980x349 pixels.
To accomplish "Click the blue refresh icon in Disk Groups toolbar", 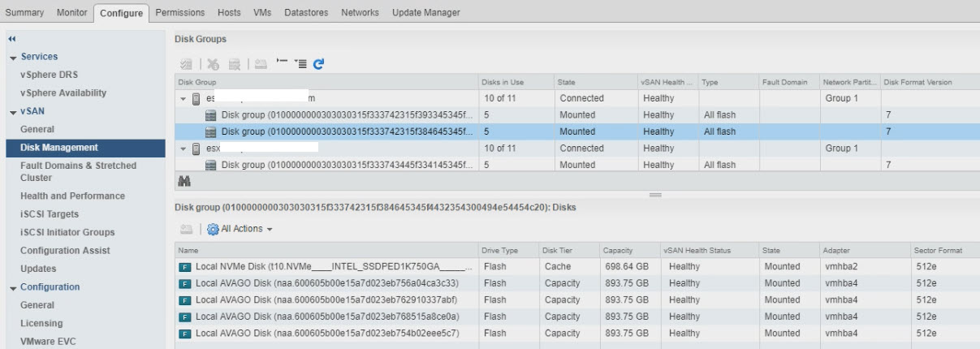I will pos(319,64).
